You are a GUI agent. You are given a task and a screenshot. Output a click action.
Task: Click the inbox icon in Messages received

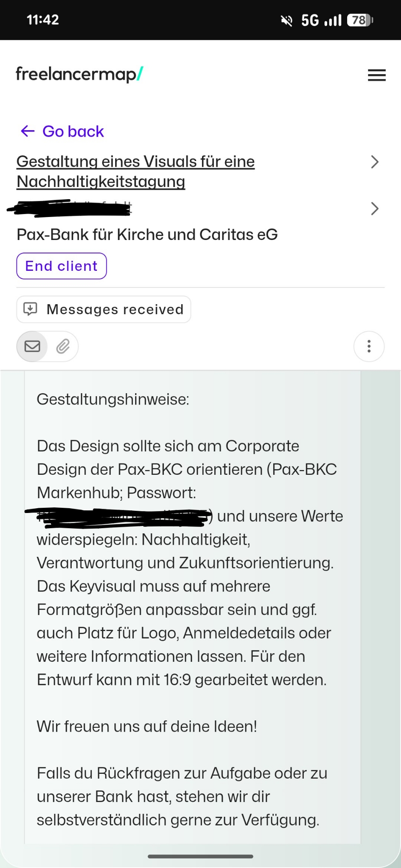(x=30, y=309)
